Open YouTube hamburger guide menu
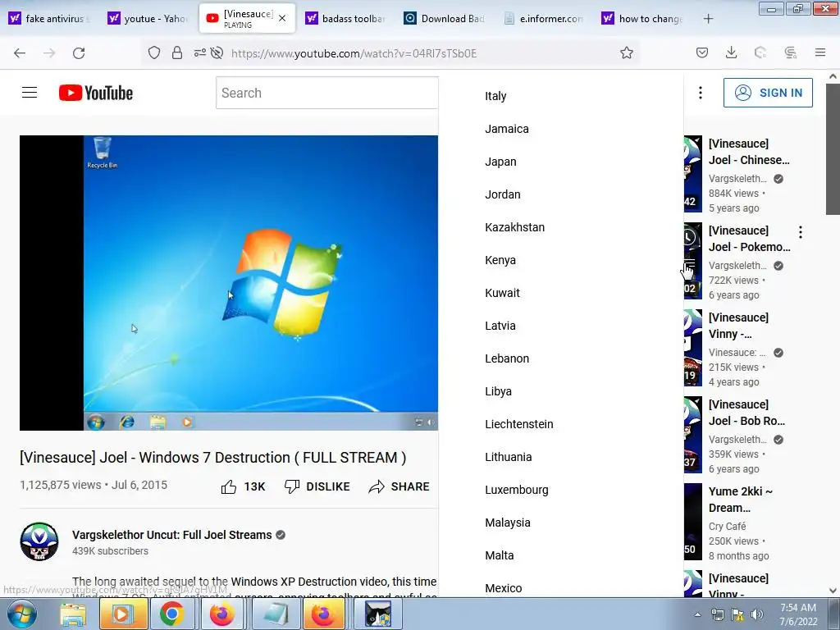The width and height of the screenshot is (840, 630). 30,93
